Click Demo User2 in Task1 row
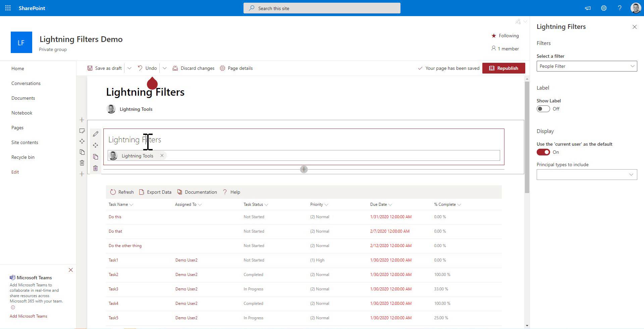The height and width of the screenshot is (329, 644). point(186,260)
